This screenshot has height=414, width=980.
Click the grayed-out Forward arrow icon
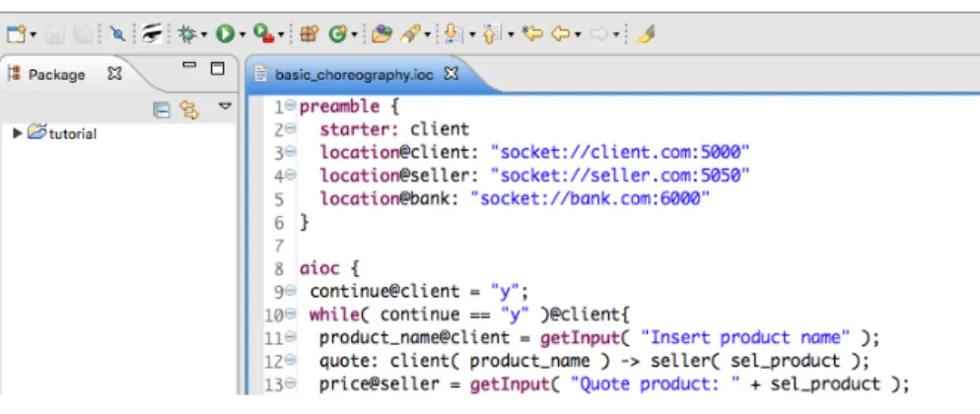599,34
